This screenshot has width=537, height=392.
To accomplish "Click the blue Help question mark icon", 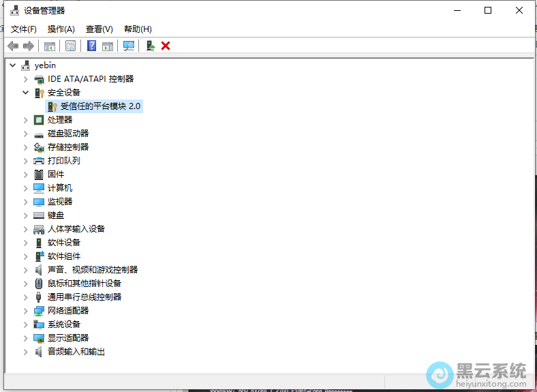I will click(91, 46).
